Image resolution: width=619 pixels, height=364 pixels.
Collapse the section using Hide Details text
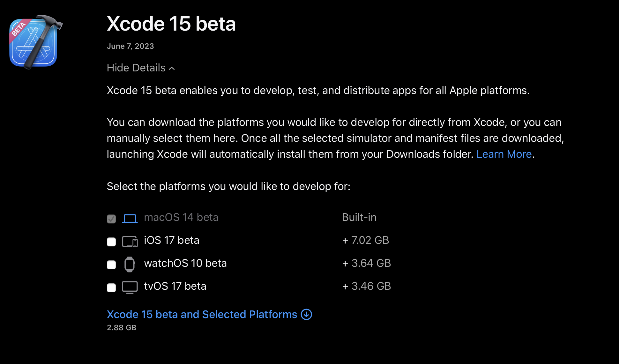(x=136, y=68)
